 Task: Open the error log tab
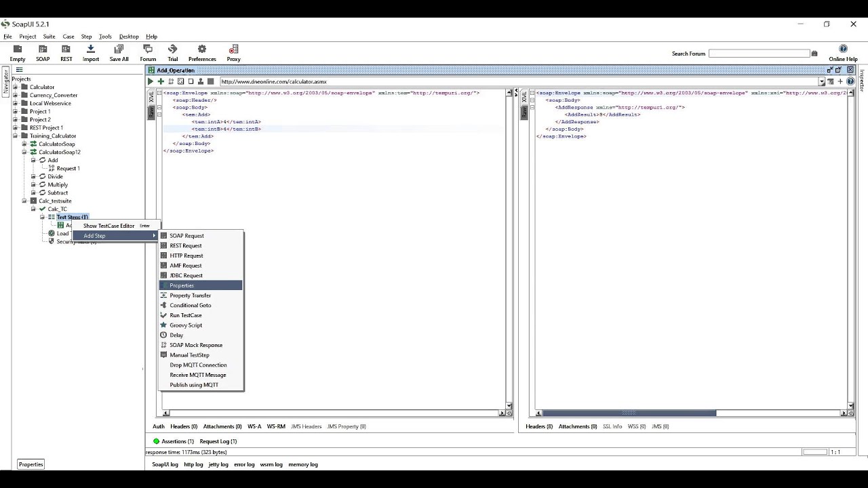tap(244, 464)
